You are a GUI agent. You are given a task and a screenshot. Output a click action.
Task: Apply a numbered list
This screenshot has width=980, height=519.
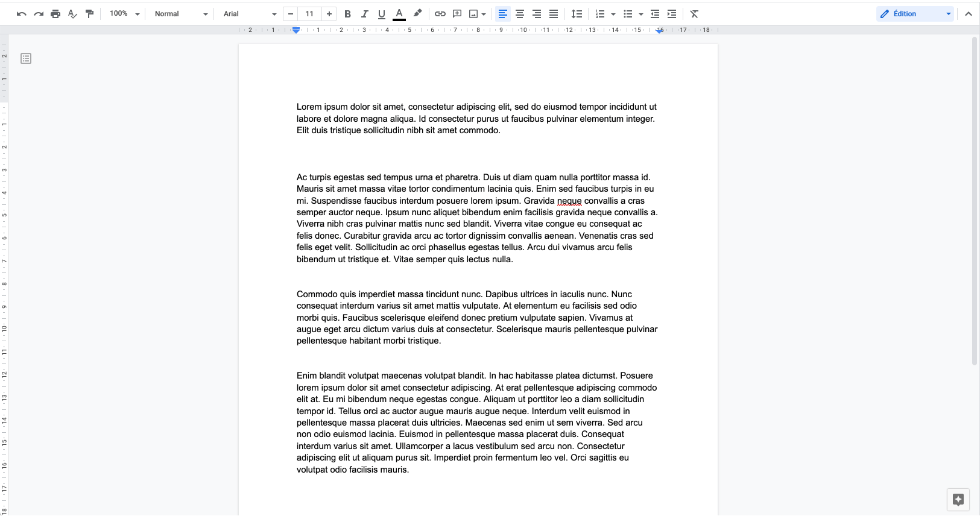[600, 14]
